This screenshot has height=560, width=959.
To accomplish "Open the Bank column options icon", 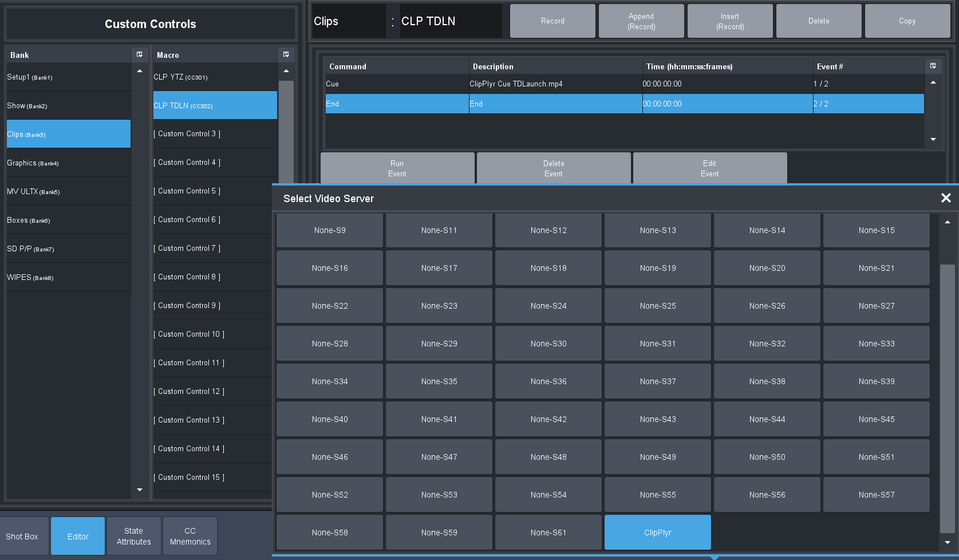I will tap(139, 54).
